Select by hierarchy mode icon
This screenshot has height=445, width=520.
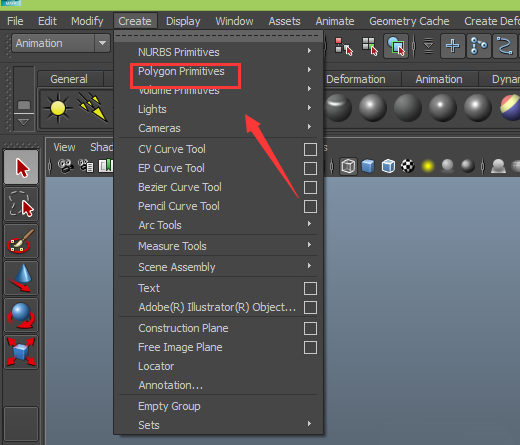pos(343,46)
